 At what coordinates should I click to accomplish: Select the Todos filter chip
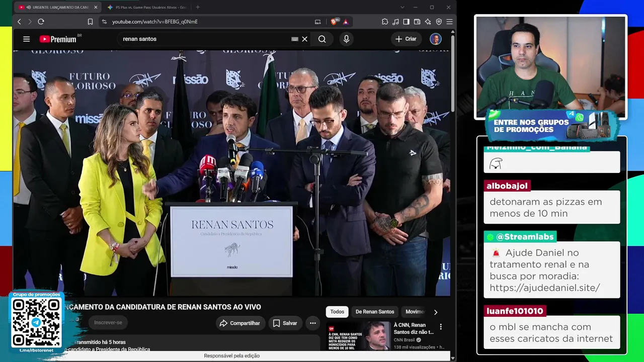337,312
